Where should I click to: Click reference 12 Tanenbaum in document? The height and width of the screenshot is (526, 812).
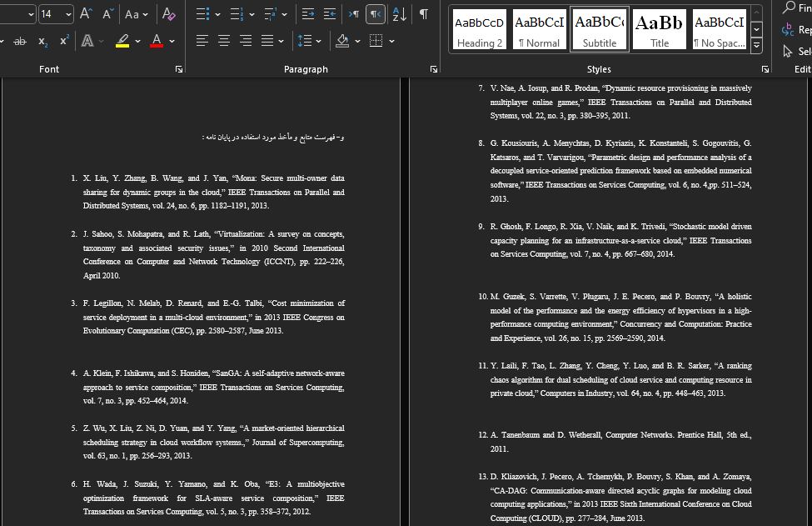[x=615, y=442]
